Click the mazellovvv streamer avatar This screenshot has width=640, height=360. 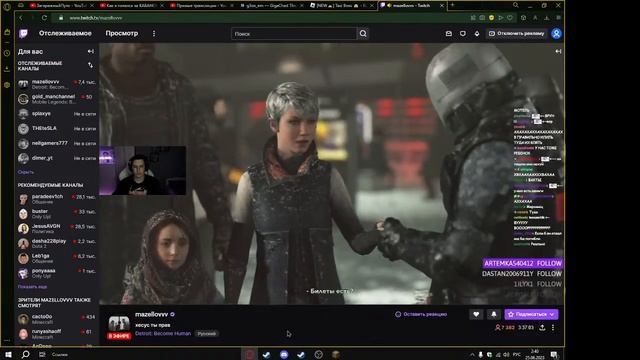(119, 324)
